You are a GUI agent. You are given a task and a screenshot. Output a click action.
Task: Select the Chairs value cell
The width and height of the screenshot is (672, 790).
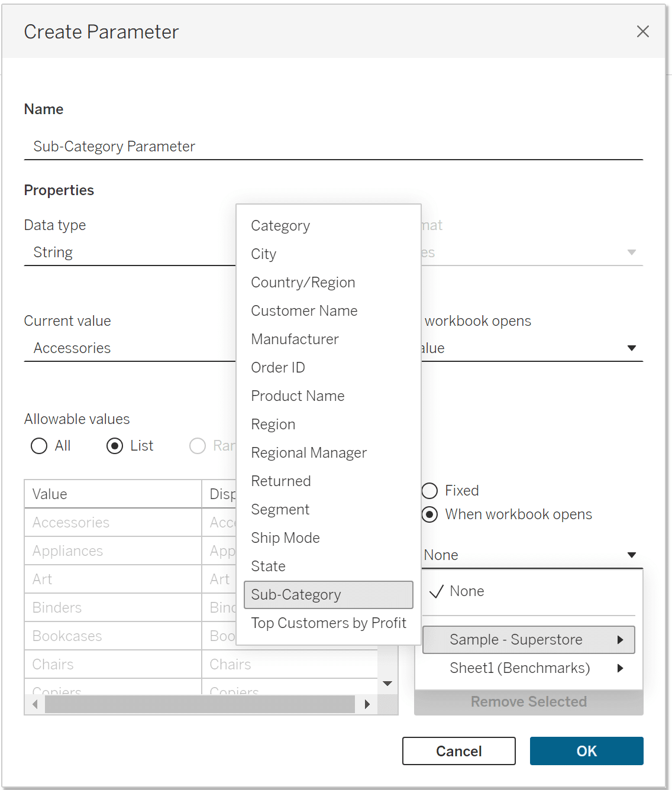point(113,665)
